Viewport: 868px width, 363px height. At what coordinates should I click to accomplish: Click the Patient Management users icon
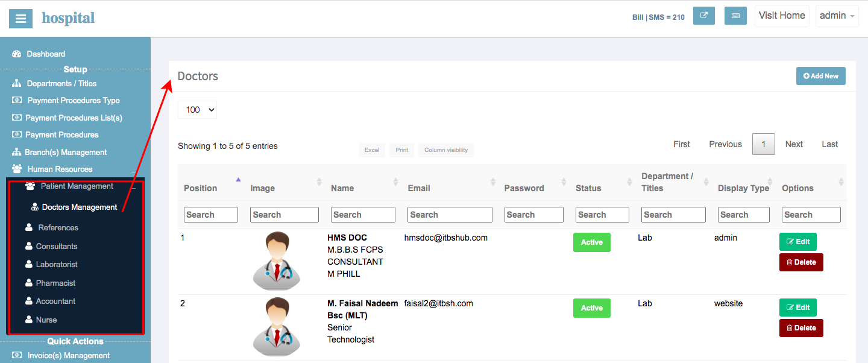(x=30, y=186)
